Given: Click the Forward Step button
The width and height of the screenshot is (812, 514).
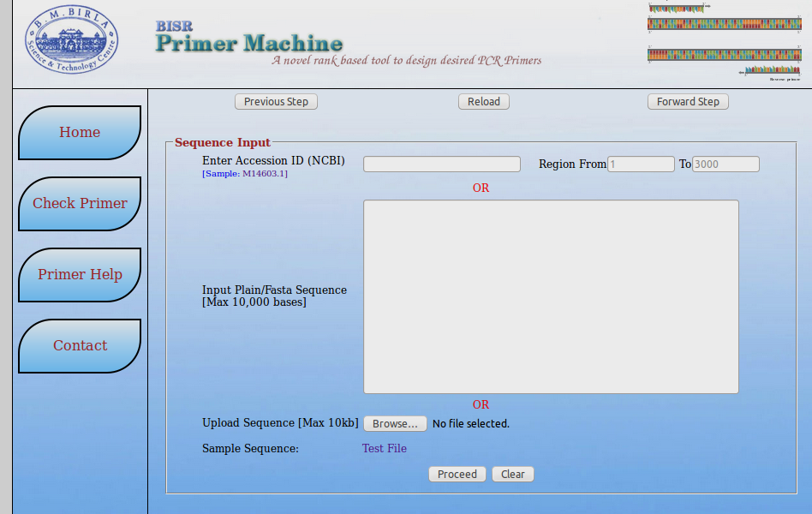Looking at the screenshot, I should (x=688, y=102).
